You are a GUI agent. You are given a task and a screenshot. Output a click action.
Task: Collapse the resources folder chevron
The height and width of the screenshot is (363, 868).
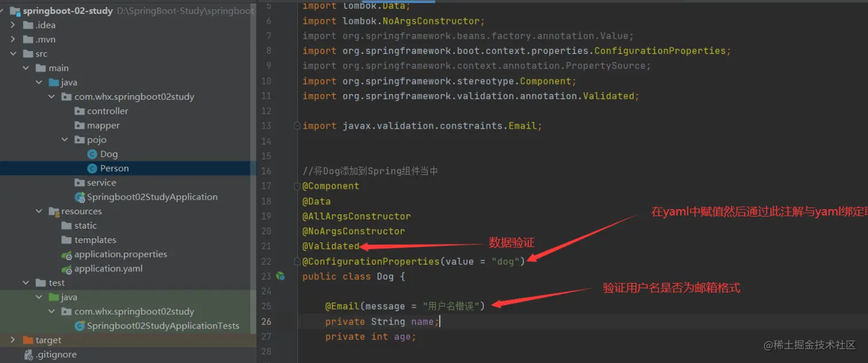[x=39, y=211]
